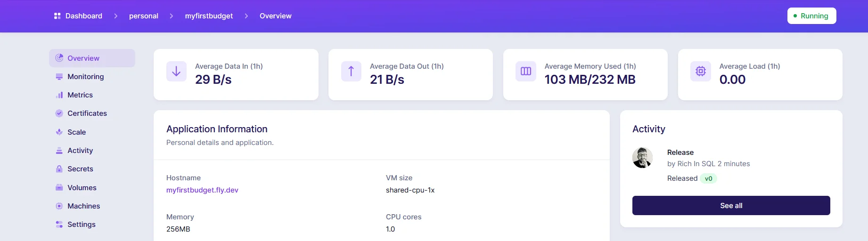
Task: Open the Overview sidebar item
Action: click(83, 58)
